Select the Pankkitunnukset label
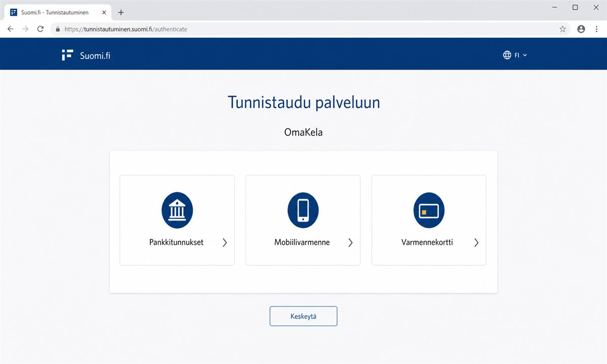Image resolution: width=607 pixels, height=364 pixels. [176, 242]
